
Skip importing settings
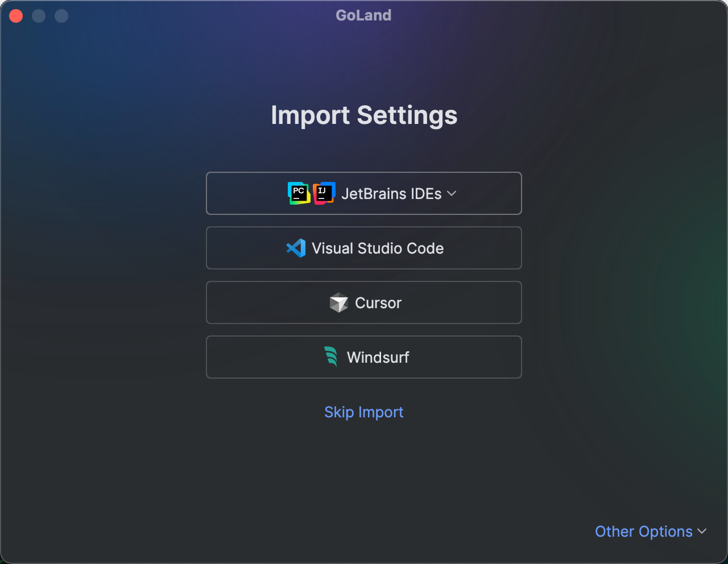[x=364, y=412]
